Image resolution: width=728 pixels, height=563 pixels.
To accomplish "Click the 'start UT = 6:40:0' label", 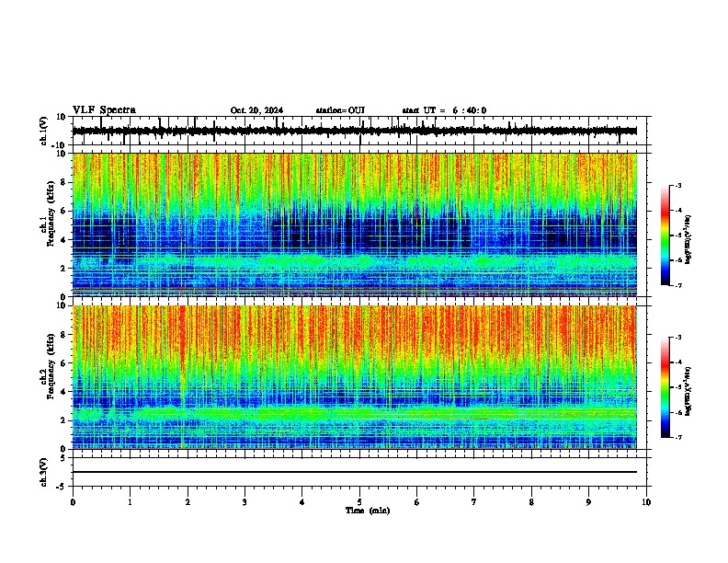I will 444,110.
